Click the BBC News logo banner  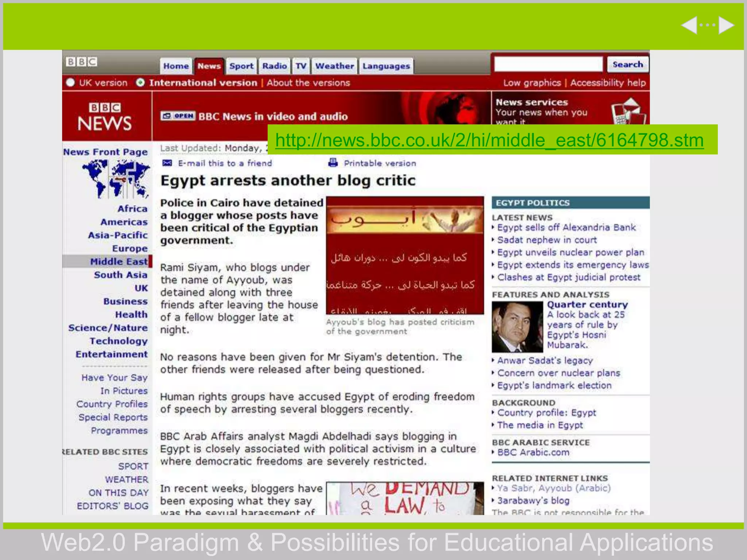[105, 117]
